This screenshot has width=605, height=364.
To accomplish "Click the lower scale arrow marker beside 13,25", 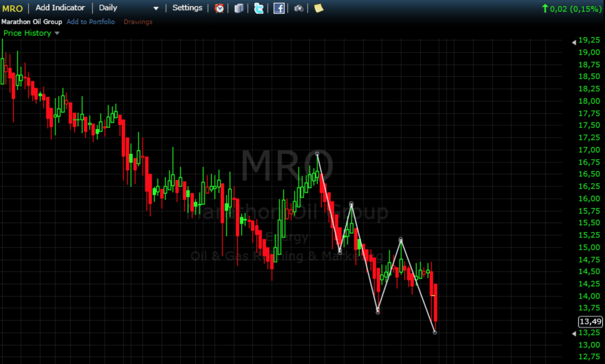I will pos(574,333).
